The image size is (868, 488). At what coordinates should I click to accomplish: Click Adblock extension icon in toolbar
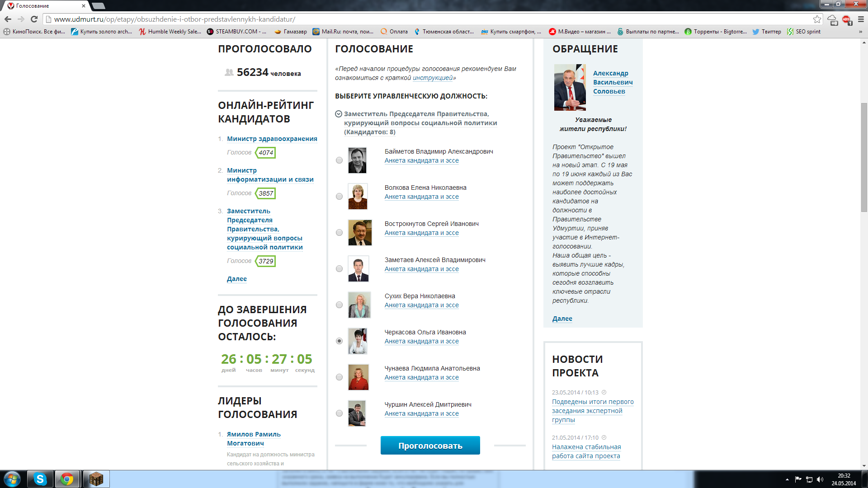tap(846, 19)
